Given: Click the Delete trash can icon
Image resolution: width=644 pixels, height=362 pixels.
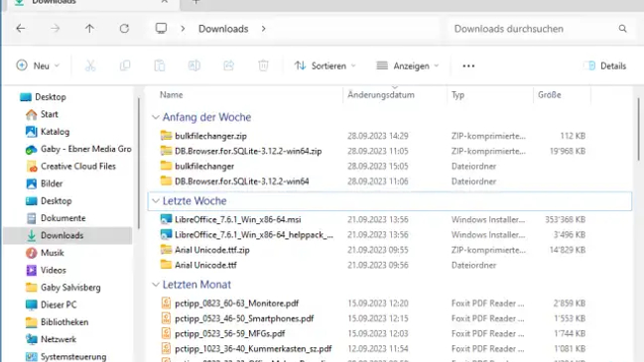Looking at the screenshot, I should tap(263, 65).
